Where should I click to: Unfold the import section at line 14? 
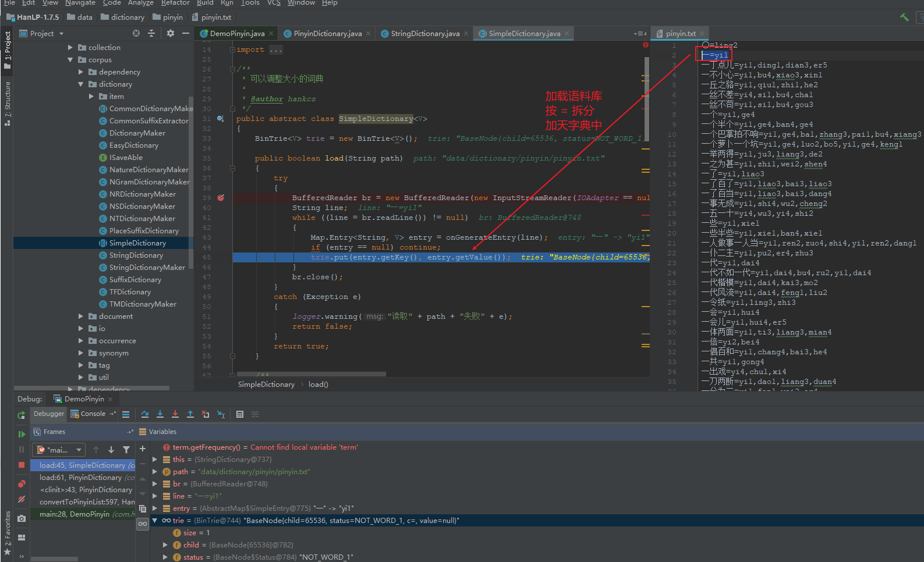(232, 50)
